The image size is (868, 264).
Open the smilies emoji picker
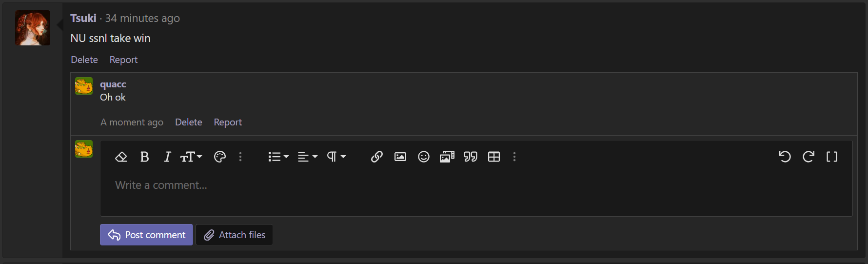[x=424, y=157]
